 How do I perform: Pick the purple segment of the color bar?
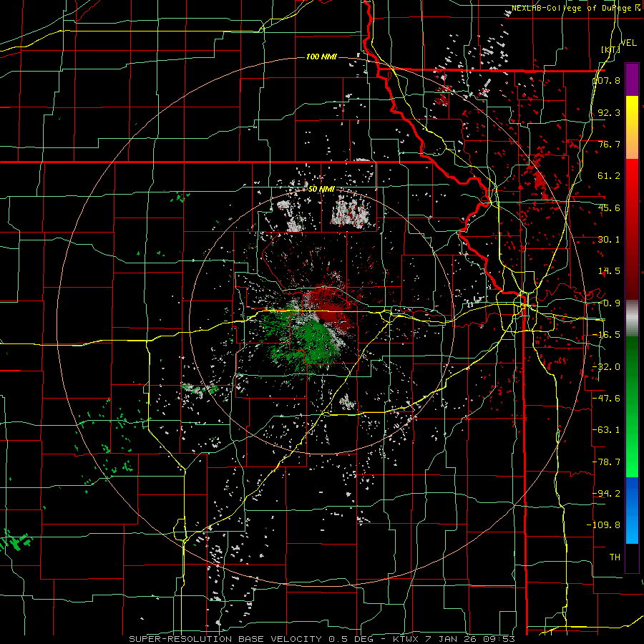632,79
